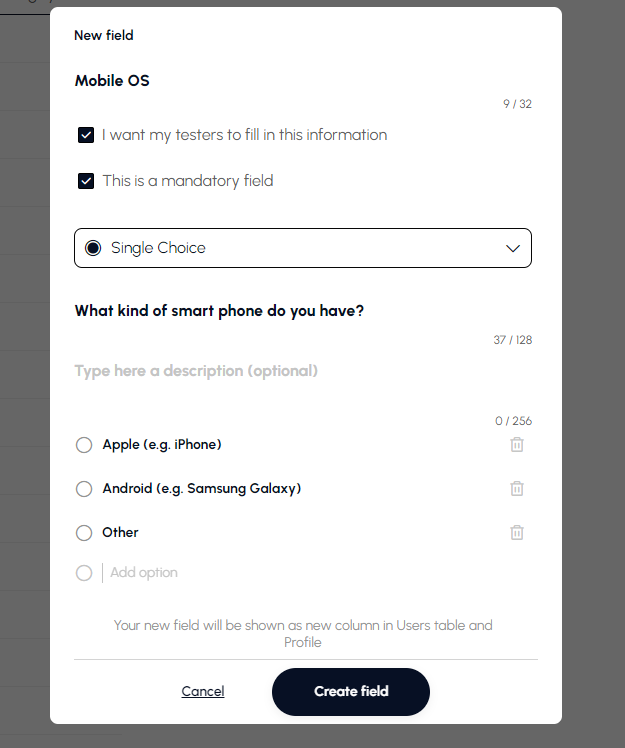Delete the Apple (e.g. iPhone) option
The image size is (625, 748).
[517, 445]
